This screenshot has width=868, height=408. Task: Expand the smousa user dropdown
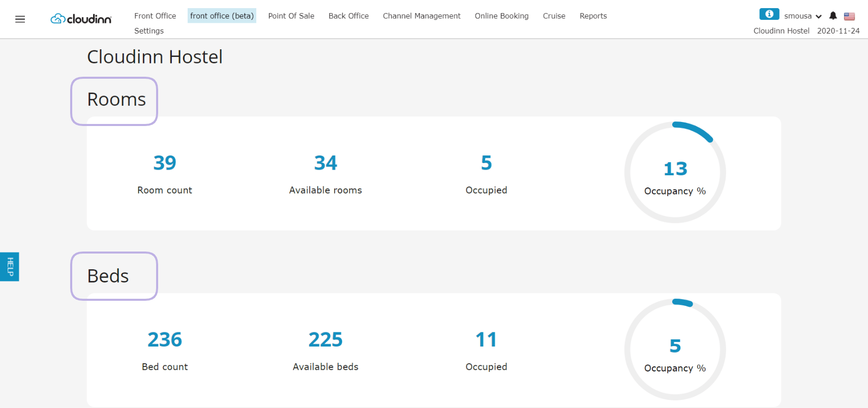point(803,16)
